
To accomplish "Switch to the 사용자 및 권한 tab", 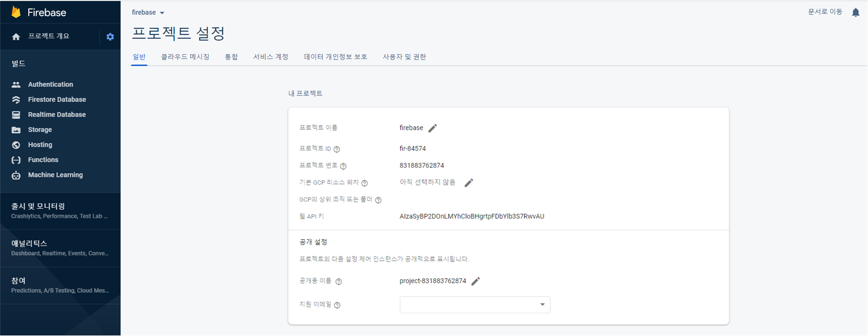I will click(x=404, y=57).
